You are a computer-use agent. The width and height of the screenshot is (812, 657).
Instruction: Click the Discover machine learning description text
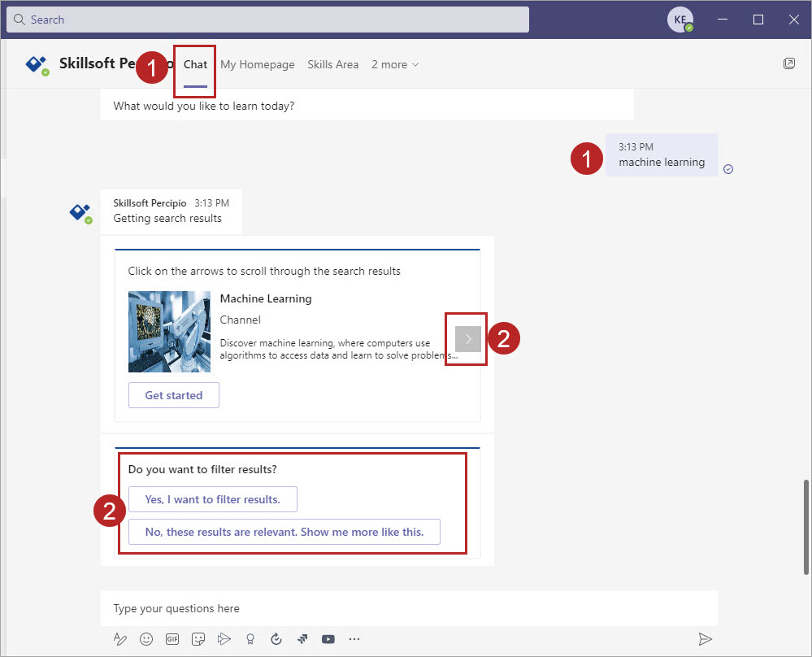pos(339,349)
